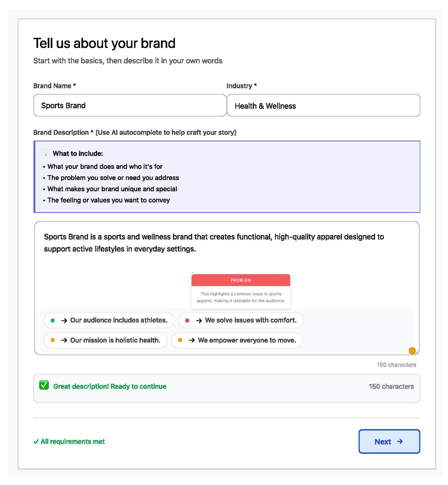Click the red PROBLEM tooltip header
Screen dimensions: 448x485
(x=241, y=280)
